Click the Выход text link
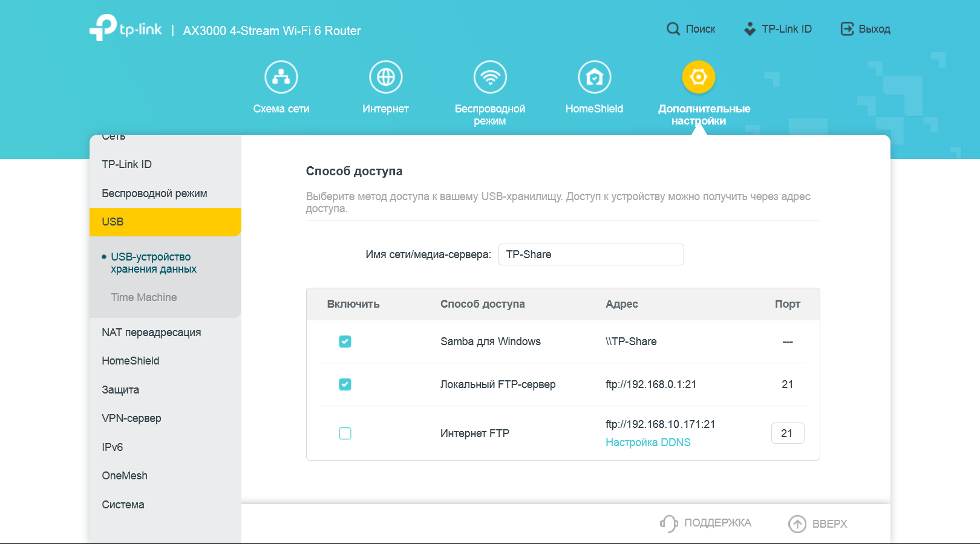Screen dimensions: 980x544 875,29
